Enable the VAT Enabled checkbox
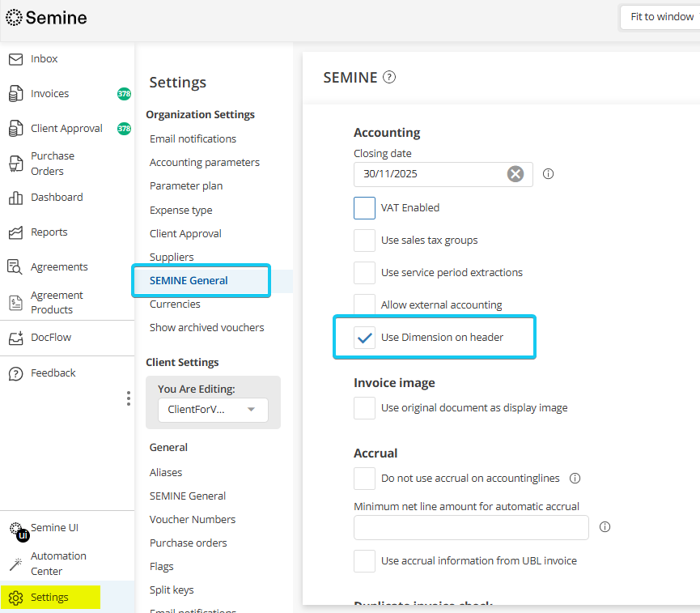700x613 pixels. tap(364, 208)
